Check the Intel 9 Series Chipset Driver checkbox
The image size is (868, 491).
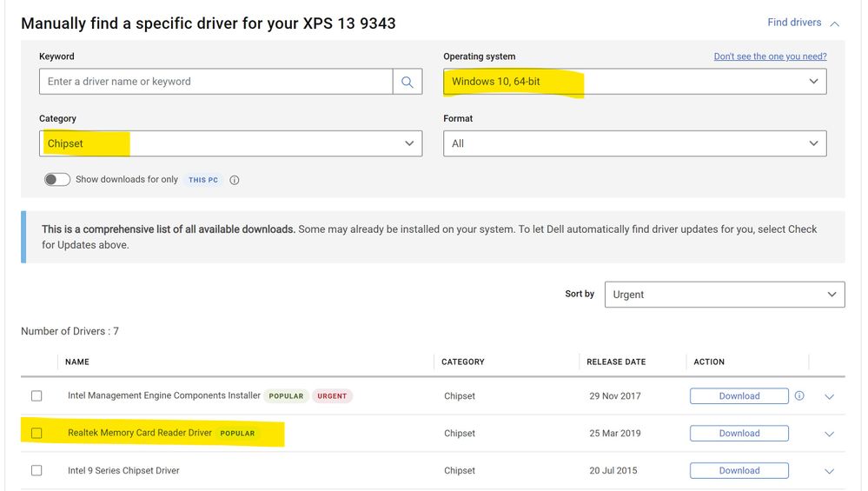point(36,470)
